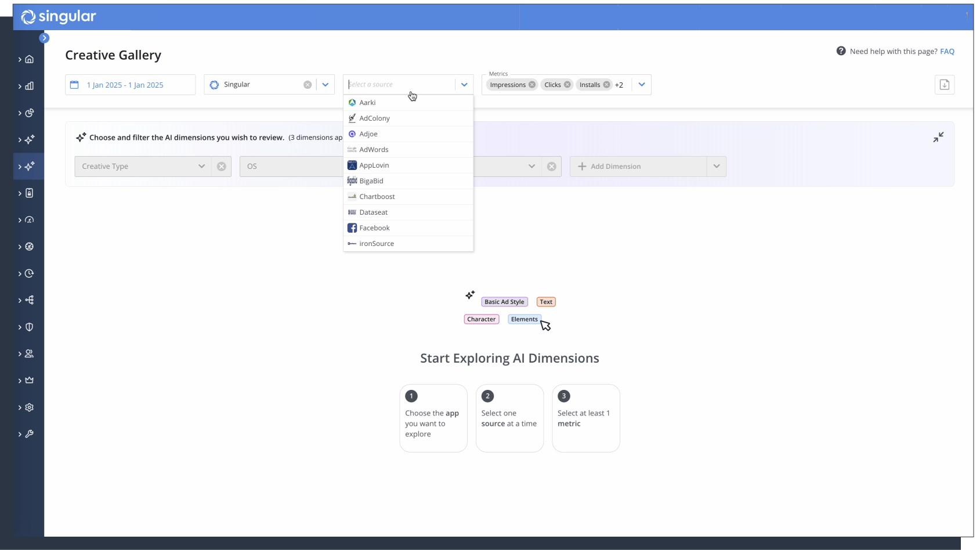Open the FAQ link
The height and width of the screenshot is (550, 980).
coord(947,52)
